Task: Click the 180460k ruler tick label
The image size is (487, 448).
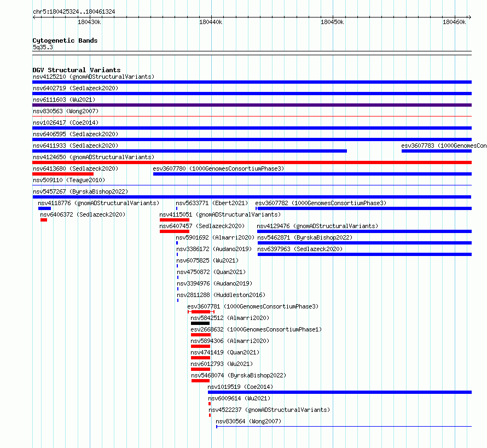Action: (454, 22)
